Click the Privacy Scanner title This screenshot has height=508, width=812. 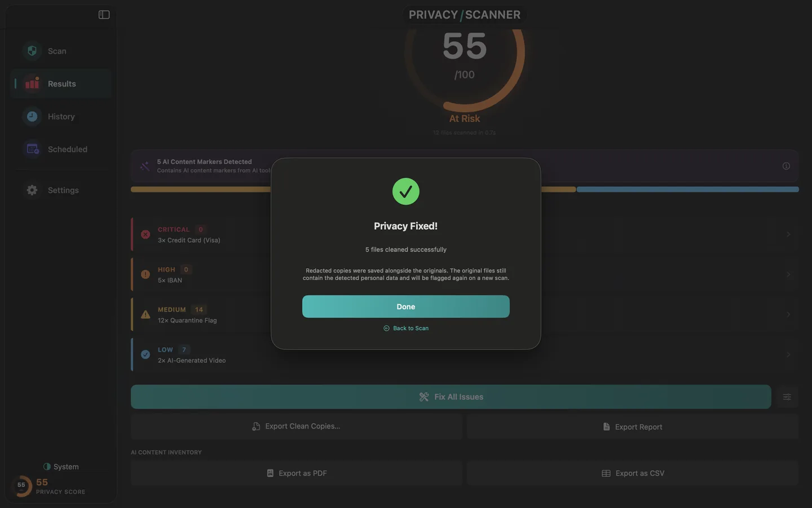[x=465, y=15]
